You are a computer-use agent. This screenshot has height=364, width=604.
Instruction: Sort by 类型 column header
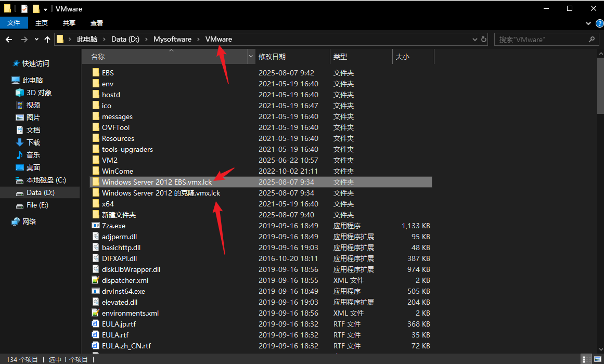point(362,57)
